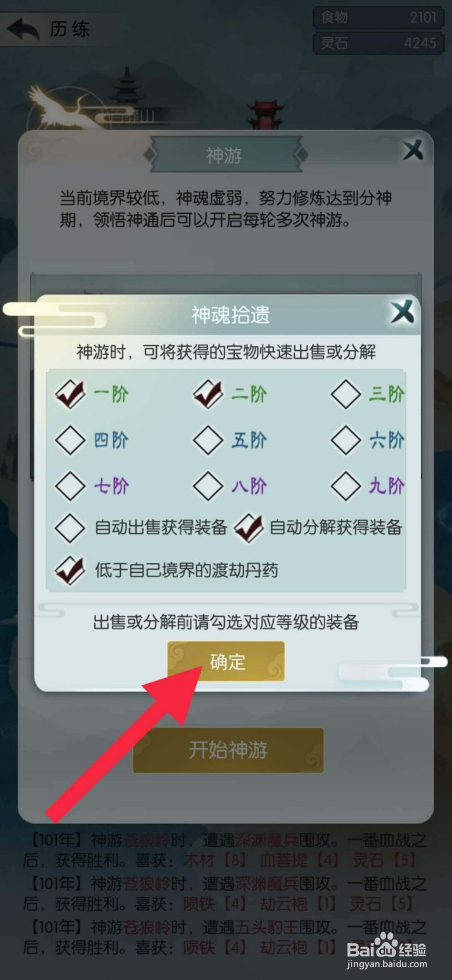Tap the 灵石 resource counter
452x980 pixels.
(x=379, y=43)
